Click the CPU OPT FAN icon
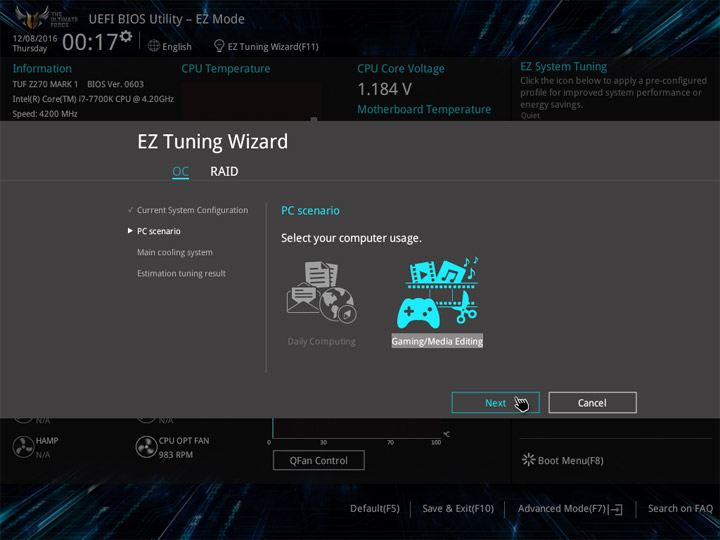The height and width of the screenshot is (540, 720). (146, 447)
